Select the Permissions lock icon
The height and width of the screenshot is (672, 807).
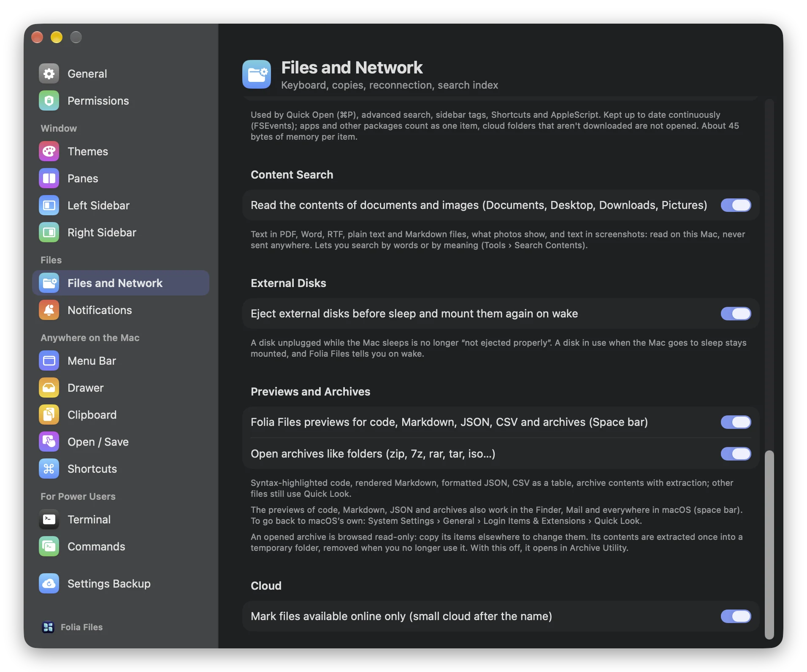(49, 101)
